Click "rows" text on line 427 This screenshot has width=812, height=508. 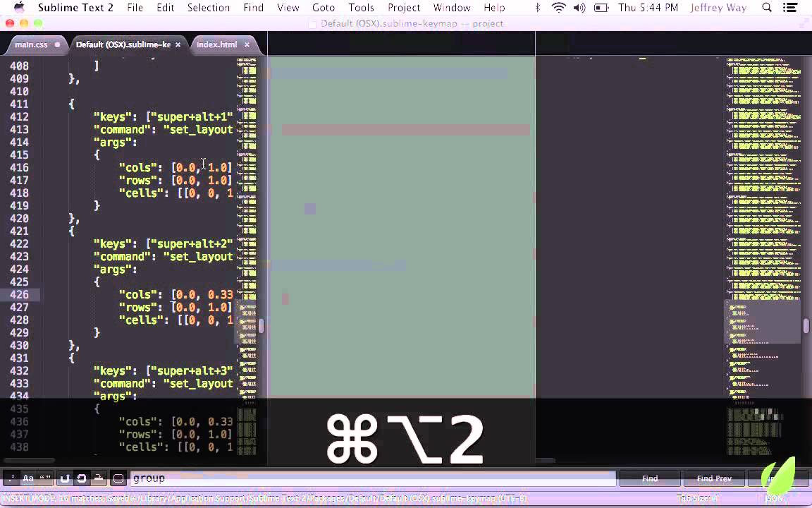137,308
